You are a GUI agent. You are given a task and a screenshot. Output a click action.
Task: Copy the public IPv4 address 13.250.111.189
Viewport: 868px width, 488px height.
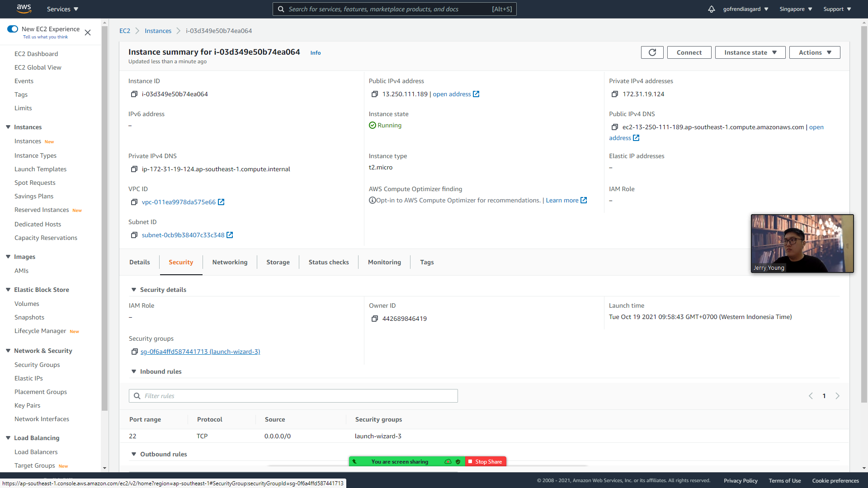374,94
